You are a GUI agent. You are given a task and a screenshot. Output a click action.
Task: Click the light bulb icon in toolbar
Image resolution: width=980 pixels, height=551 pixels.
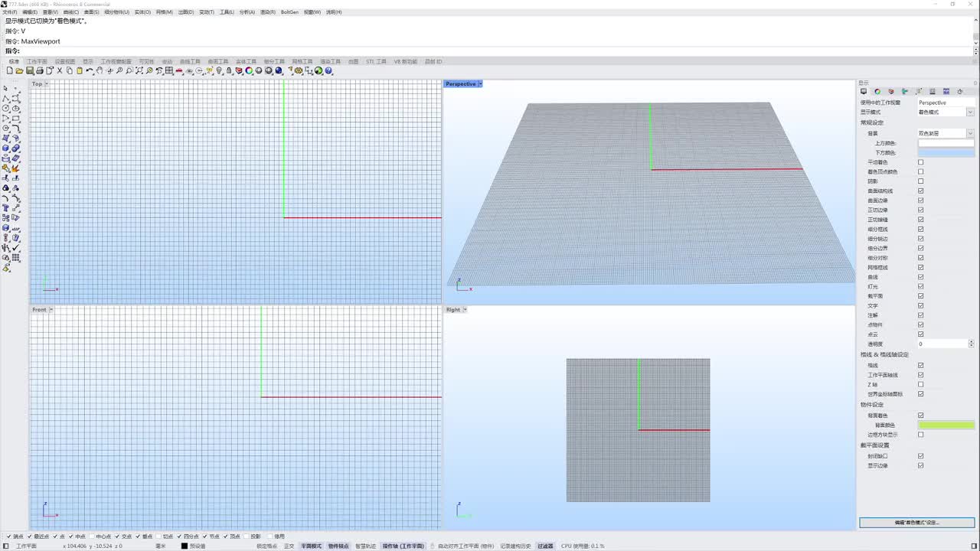(x=219, y=70)
